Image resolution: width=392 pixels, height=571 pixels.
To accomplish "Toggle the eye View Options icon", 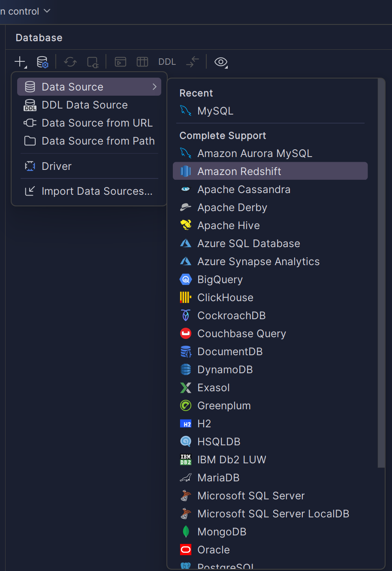I will coord(221,62).
